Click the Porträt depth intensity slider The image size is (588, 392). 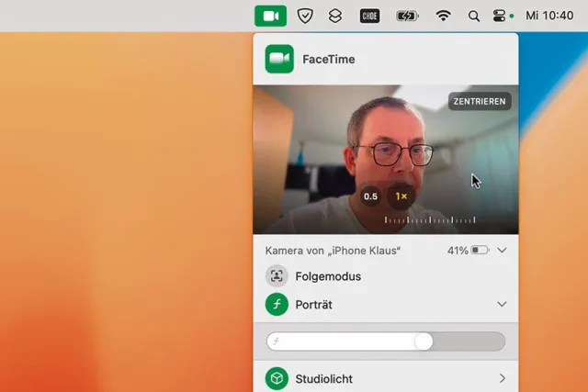386,342
